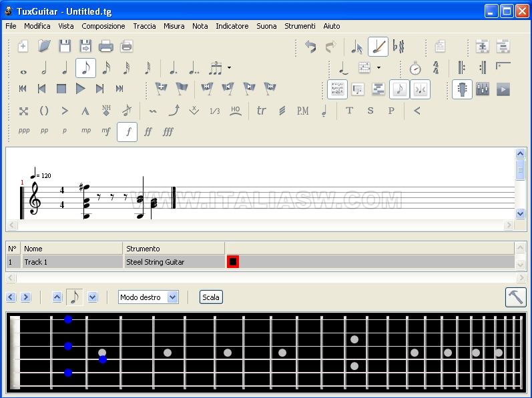
Task: Click the save floppy disk icon
Action: tap(65, 47)
